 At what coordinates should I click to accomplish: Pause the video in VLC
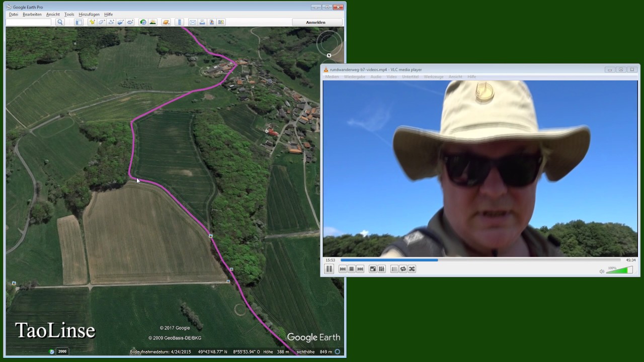(x=329, y=269)
